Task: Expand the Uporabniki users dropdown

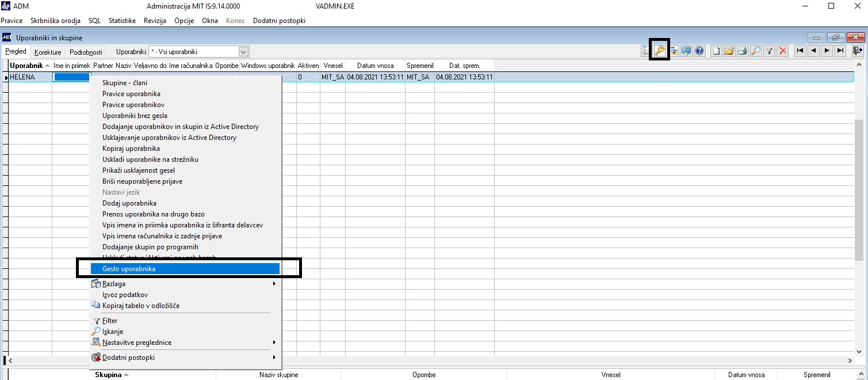Action: pos(243,51)
